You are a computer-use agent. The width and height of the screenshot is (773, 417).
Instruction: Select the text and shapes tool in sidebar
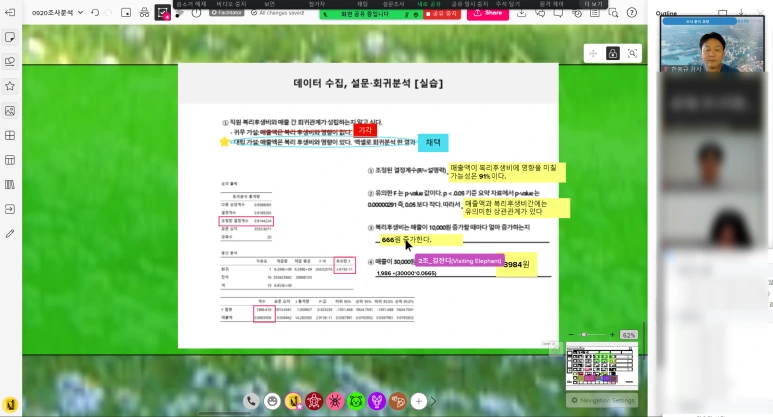(9, 62)
